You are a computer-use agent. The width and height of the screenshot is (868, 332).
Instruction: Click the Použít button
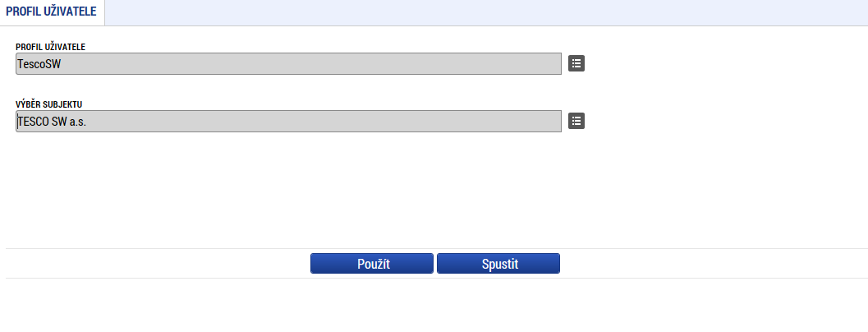pyautogui.click(x=371, y=263)
